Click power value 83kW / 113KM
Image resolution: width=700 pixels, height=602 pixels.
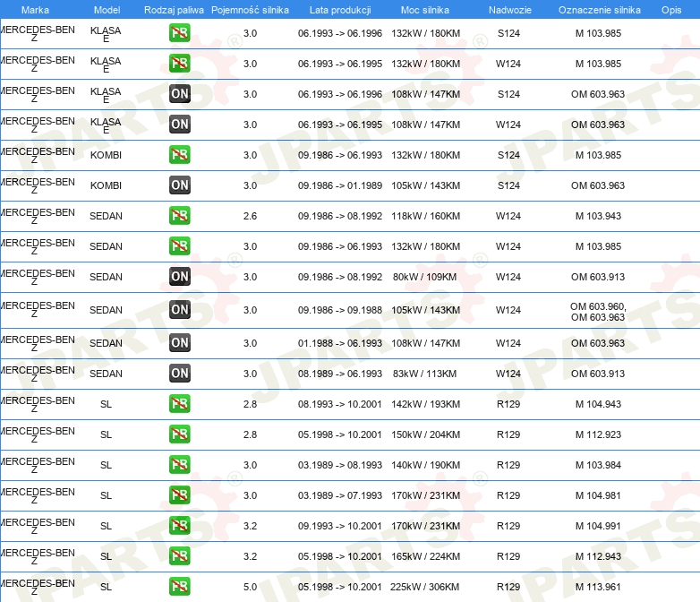point(424,374)
